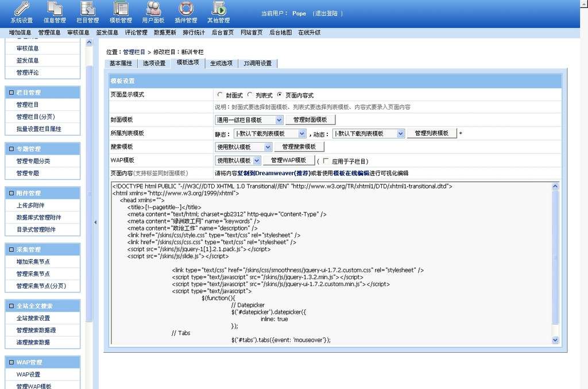Screen dimensions: 588x389
Task: Select the 页面内容式 display mode
Action: coord(280,95)
